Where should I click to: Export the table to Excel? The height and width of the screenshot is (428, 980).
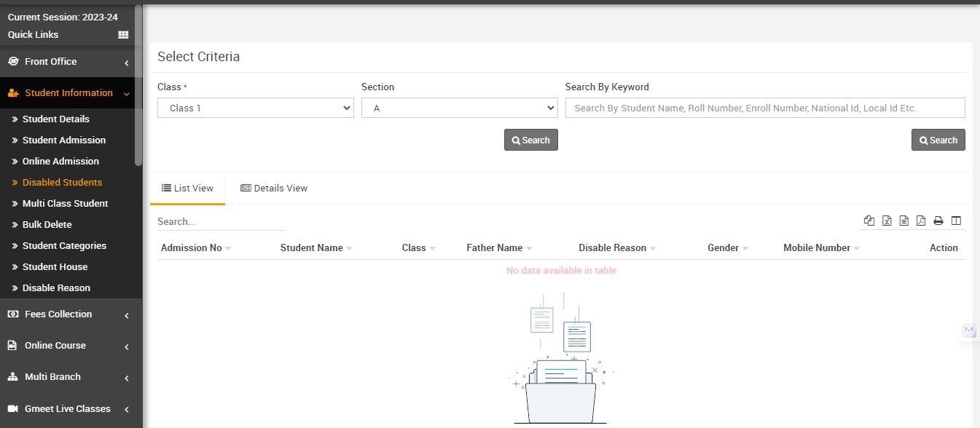coord(887,221)
